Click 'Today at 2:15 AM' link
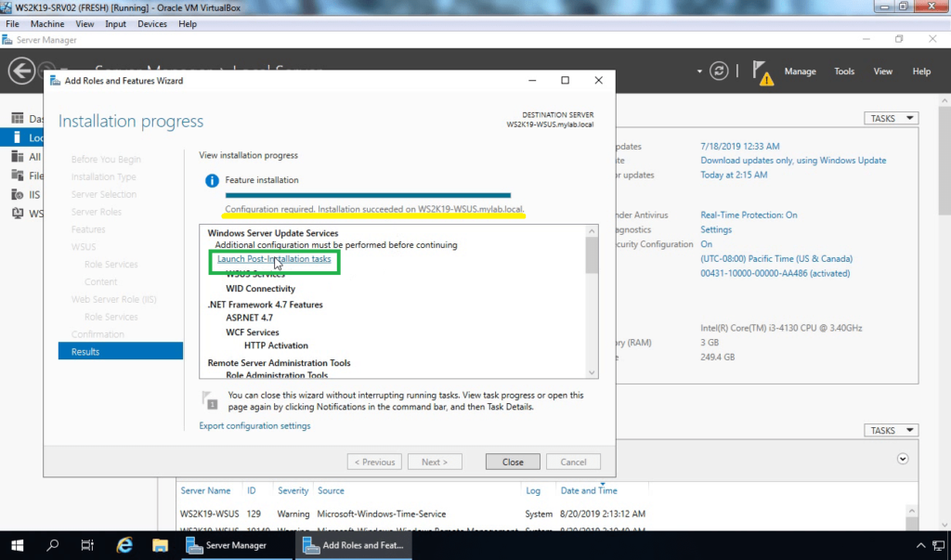 click(734, 175)
